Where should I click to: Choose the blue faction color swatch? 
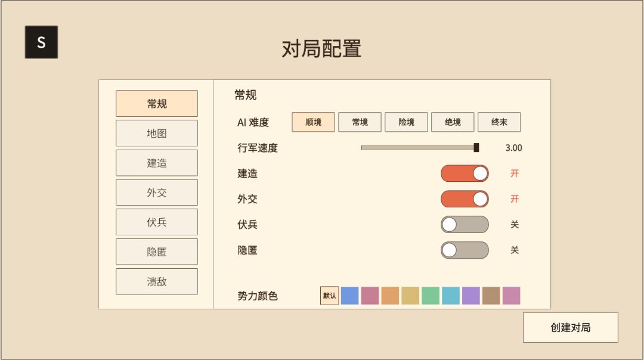click(349, 296)
